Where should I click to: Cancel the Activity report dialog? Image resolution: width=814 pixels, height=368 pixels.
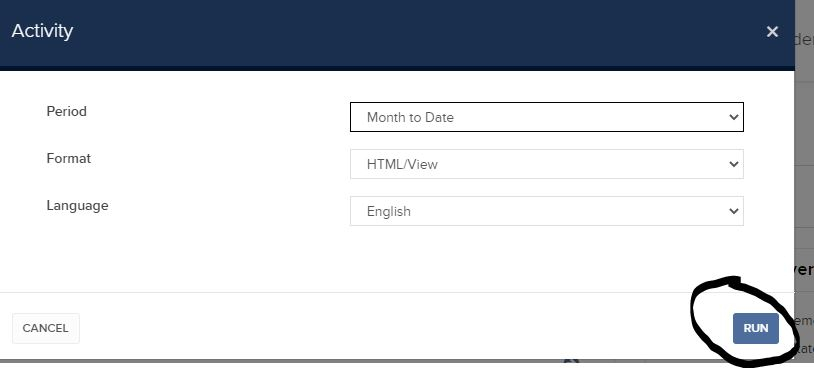pos(46,328)
